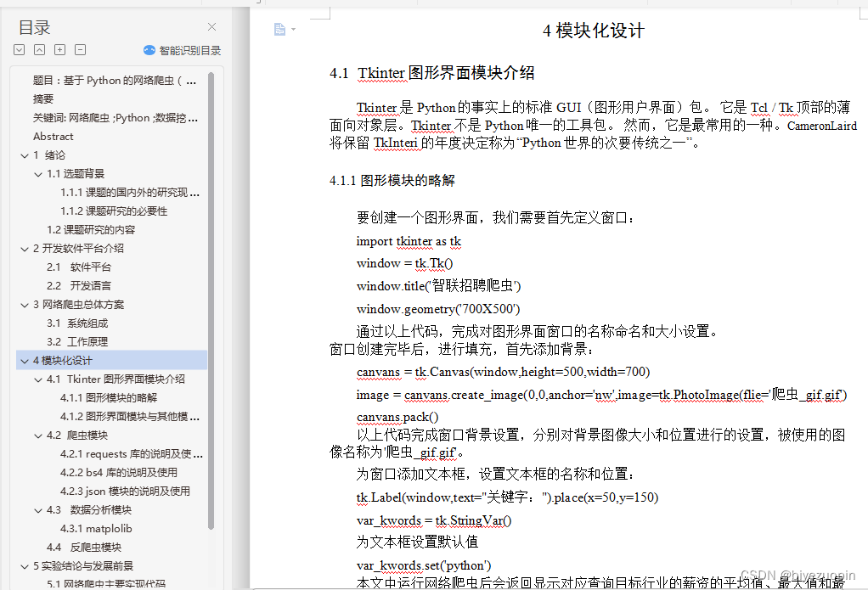The image size is (868, 590).
Task: Jump to 4.2.3 json 模块的说明及使用
Action: point(125,492)
